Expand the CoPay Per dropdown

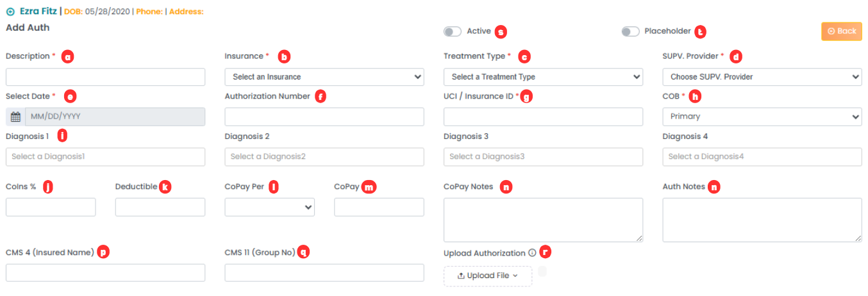pos(269,207)
